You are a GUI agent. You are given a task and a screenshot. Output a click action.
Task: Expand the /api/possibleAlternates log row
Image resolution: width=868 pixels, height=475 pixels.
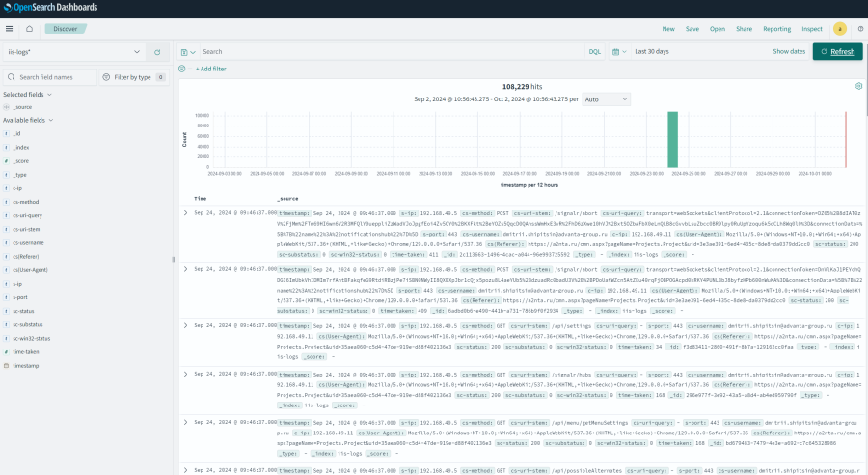pyautogui.click(x=185, y=470)
